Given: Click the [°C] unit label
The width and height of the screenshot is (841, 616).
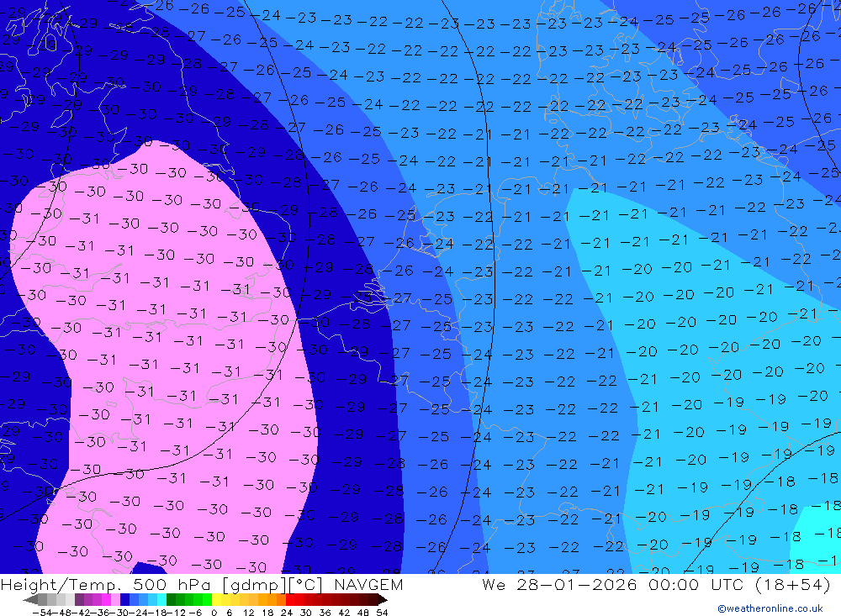Looking at the screenshot, I should pyautogui.click(x=305, y=585).
